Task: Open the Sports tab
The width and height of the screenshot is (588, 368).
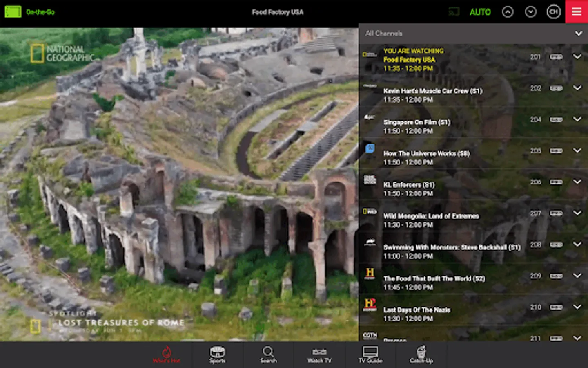Action: pos(217,355)
